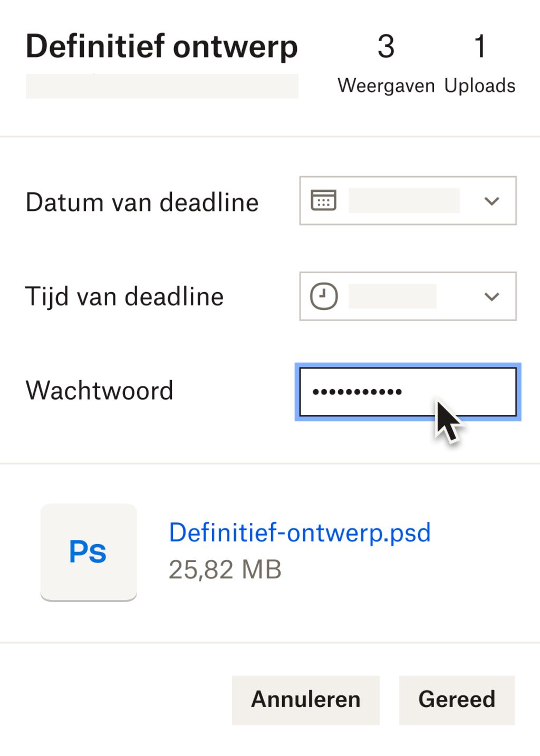The height and width of the screenshot is (756, 540).
Task: Select the Definitief ontwerp title
Action: pyautogui.click(x=161, y=46)
